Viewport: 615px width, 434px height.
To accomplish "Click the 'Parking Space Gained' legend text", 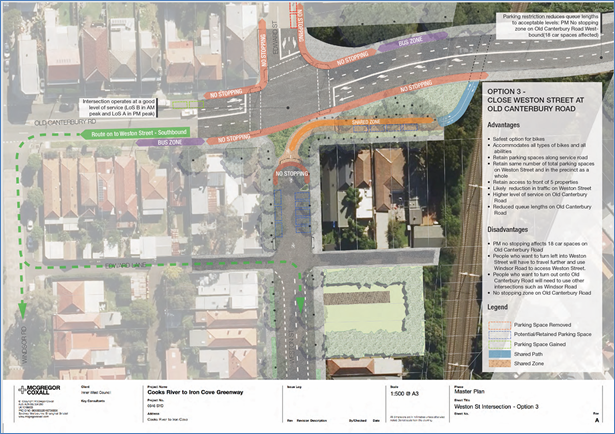I will [x=540, y=344].
